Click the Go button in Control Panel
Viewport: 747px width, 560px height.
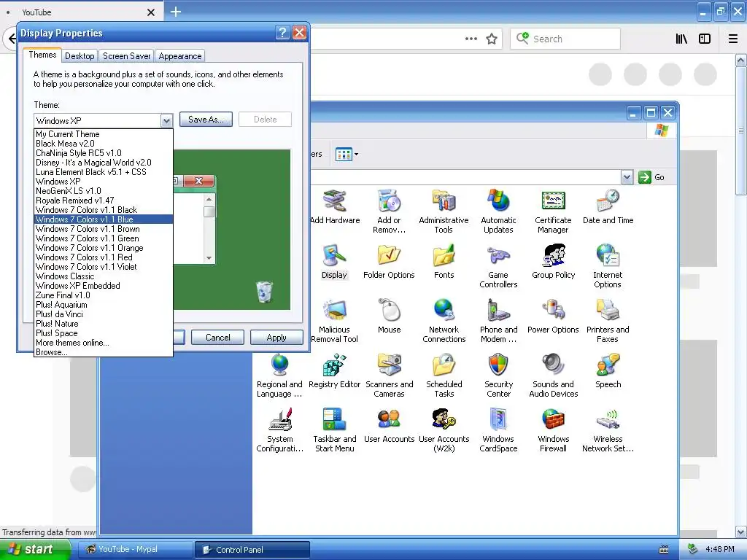pyautogui.click(x=651, y=177)
